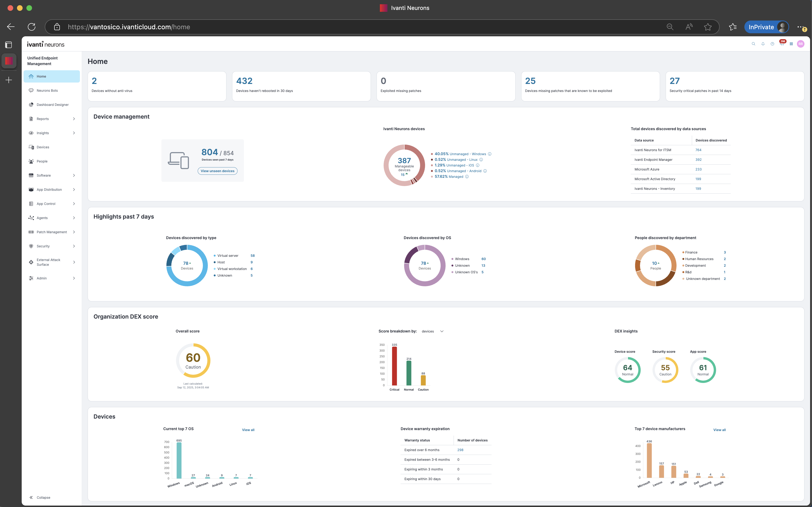The image size is (812, 507).
Task: Click Windows count 60 in OS chart
Action: tap(483, 259)
